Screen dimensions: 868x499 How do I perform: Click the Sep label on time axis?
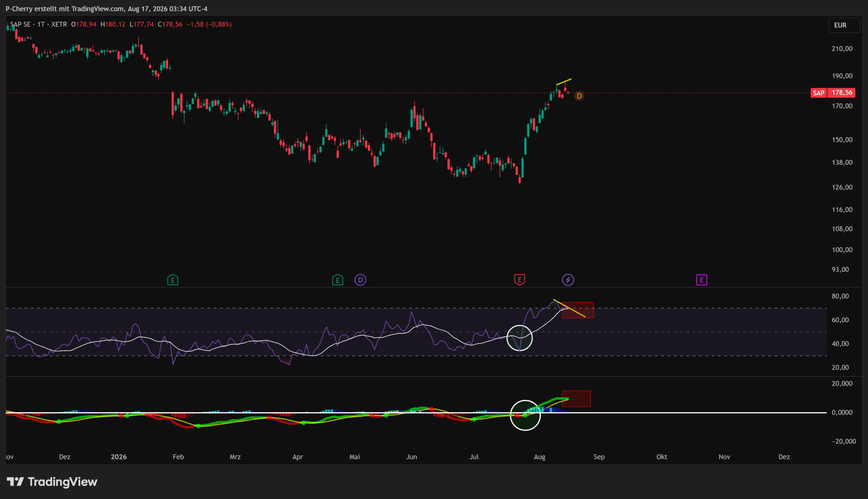click(599, 457)
